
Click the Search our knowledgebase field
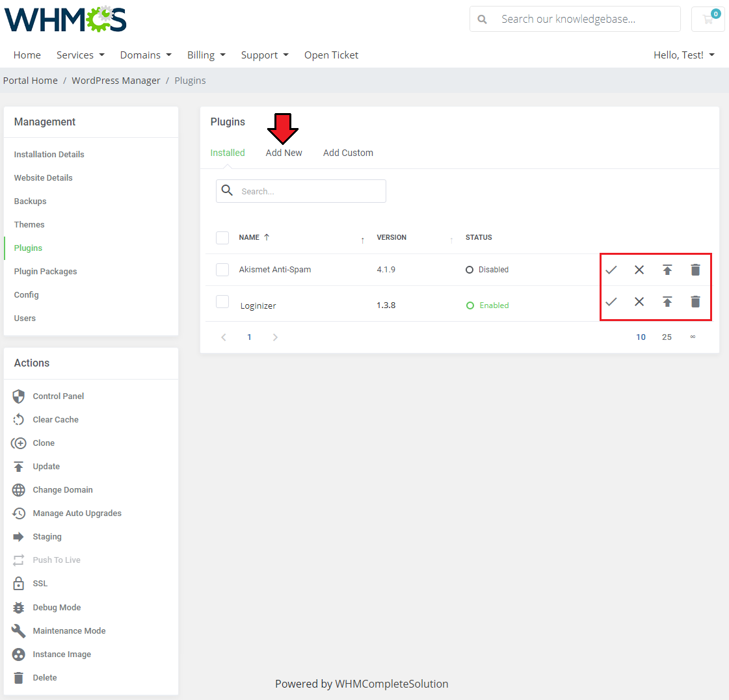click(x=575, y=19)
